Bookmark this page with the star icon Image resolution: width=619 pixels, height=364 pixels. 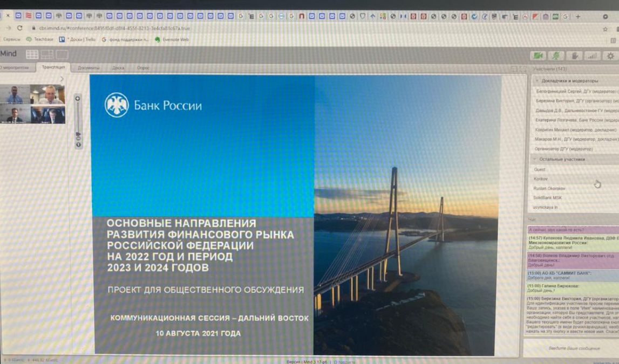click(605, 29)
